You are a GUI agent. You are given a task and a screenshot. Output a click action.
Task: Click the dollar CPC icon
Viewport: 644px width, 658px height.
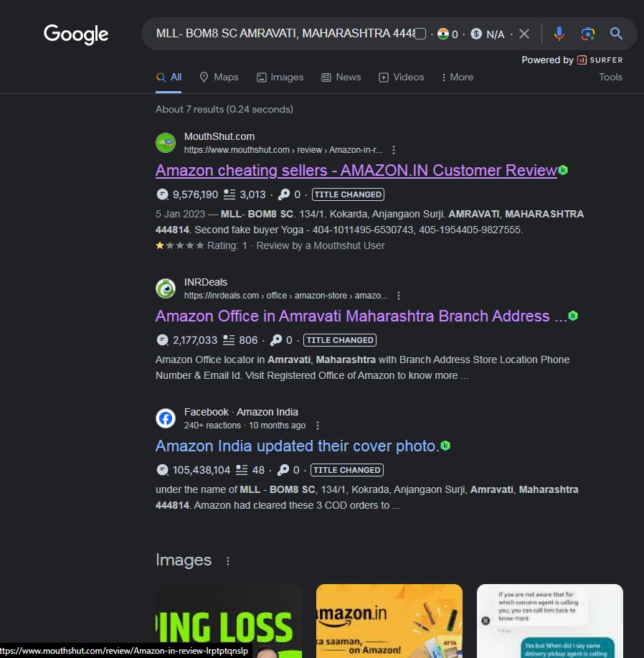(x=476, y=34)
